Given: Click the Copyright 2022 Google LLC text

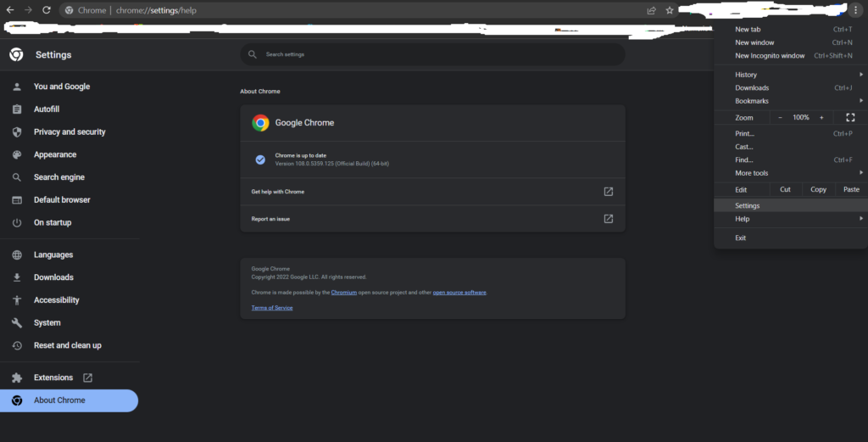Looking at the screenshot, I should (309, 277).
